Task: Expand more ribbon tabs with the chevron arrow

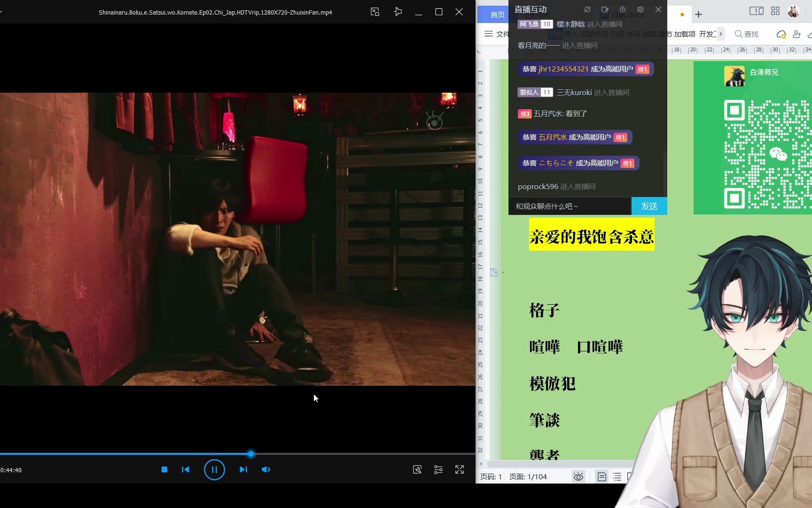Action: tap(721, 34)
